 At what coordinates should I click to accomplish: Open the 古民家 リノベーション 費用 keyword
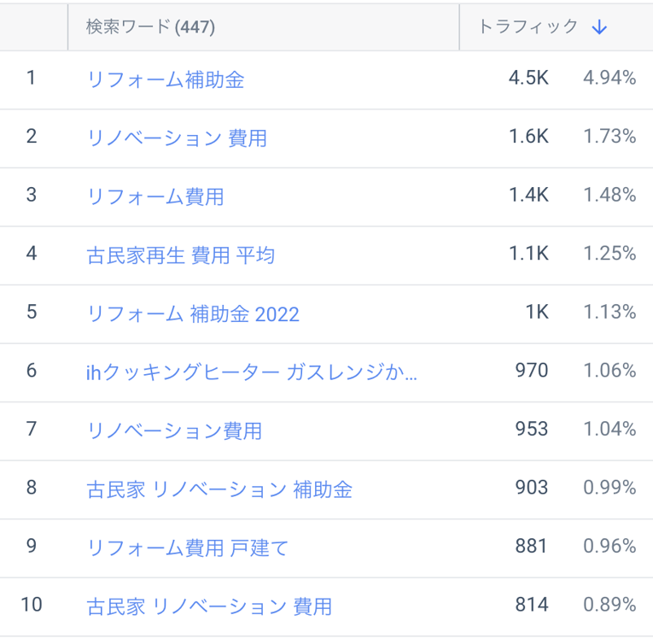click(x=209, y=606)
